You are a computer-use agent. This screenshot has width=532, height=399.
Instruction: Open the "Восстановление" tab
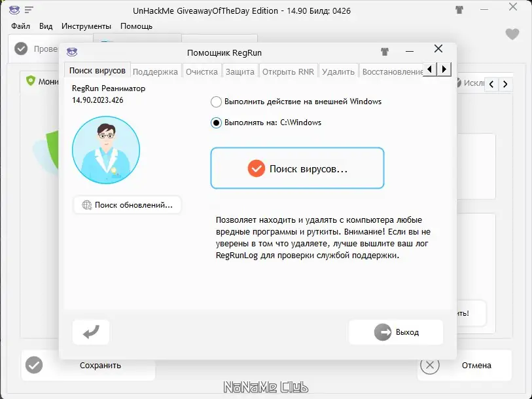pos(391,71)
